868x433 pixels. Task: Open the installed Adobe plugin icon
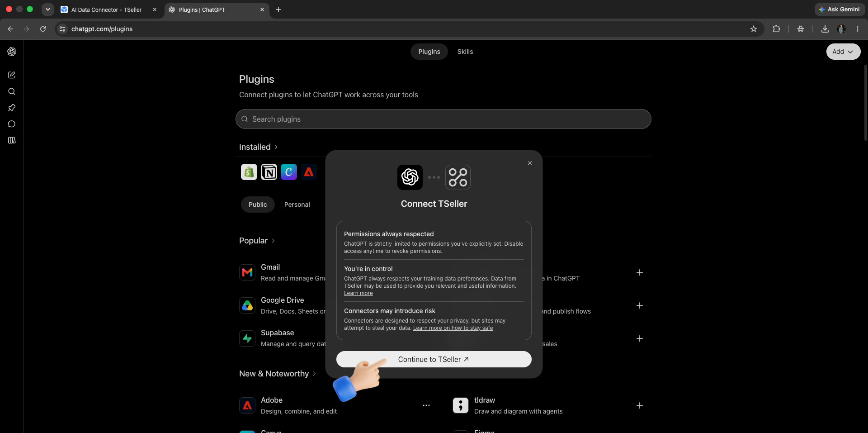point(309,172)
